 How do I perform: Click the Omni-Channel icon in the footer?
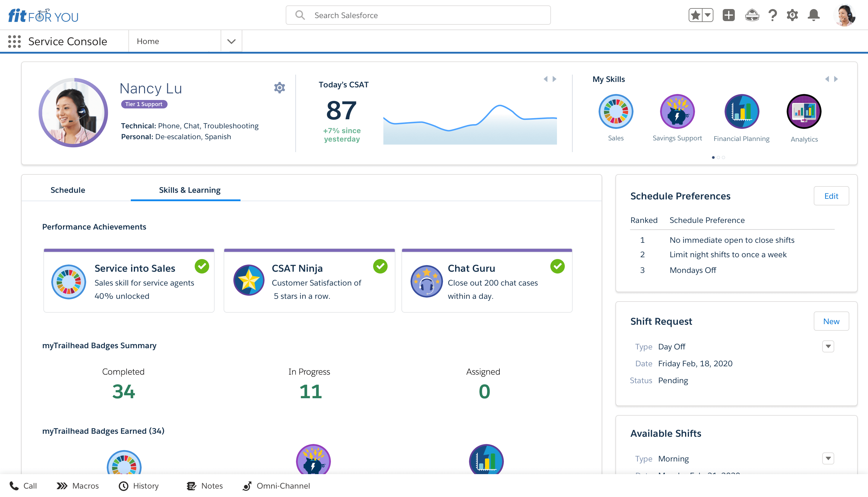coord(247,486)
